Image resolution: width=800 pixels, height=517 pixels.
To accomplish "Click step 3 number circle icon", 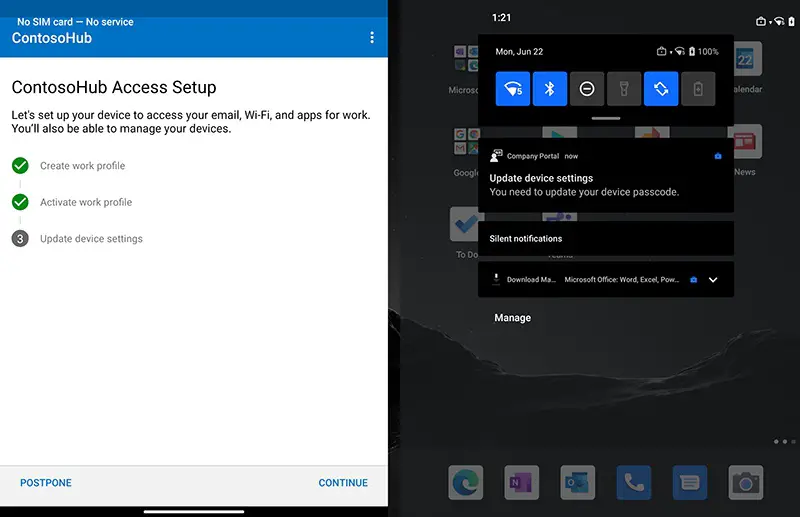I will point(20,239).
